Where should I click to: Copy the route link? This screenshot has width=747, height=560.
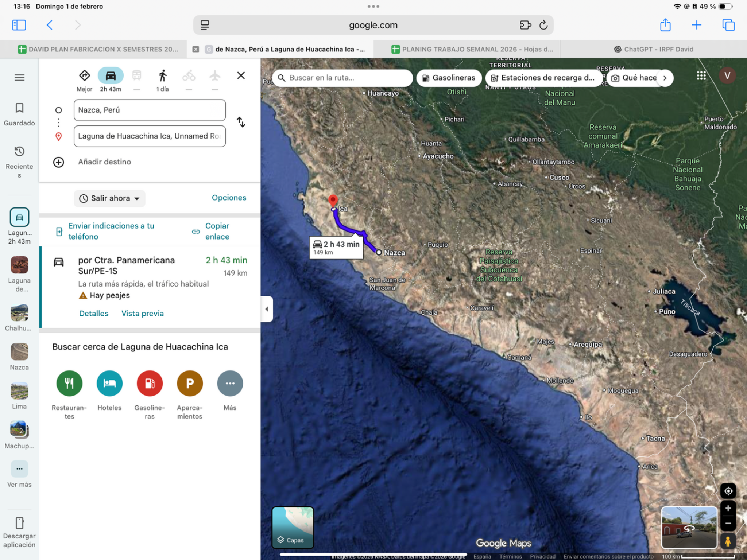[x=211, y=231]
